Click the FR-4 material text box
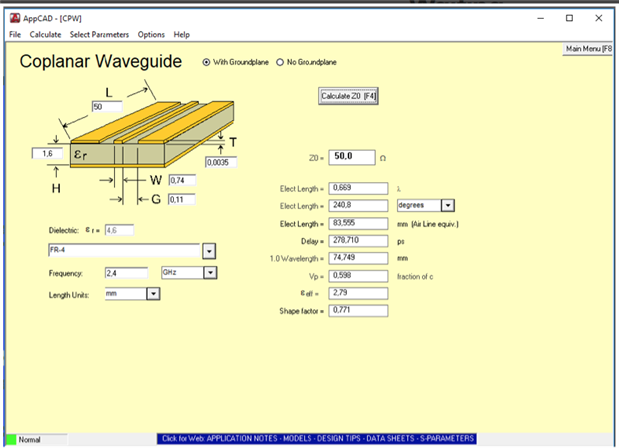Image resolution: width=619 pixels, height=448 pixels. (124, 250)
